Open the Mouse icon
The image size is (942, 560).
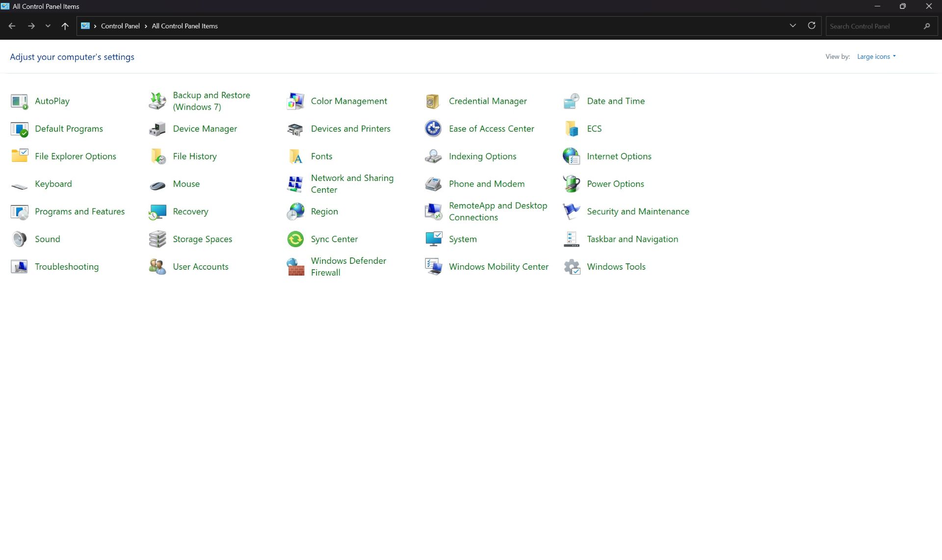pos(157,185)
